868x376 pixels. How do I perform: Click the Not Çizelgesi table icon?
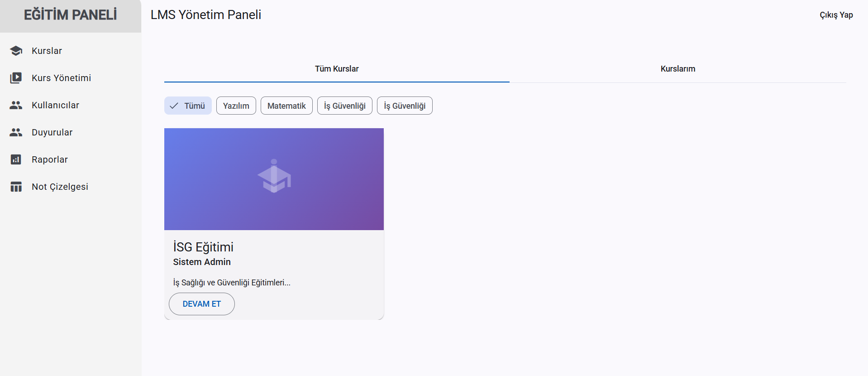(16, 187)
